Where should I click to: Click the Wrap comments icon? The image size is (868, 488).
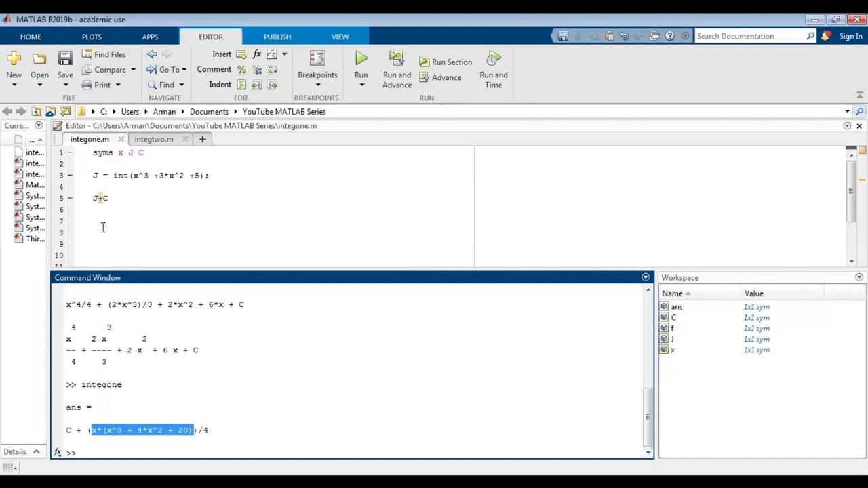(272, 70)
